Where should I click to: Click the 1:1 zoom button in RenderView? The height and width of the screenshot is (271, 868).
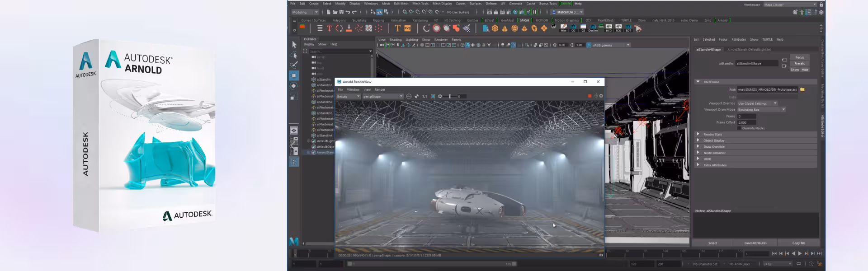click(x=425, y=96)
